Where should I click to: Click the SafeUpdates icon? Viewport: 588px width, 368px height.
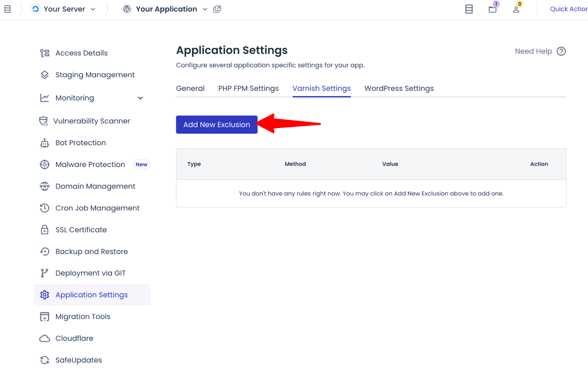(44, 359)
